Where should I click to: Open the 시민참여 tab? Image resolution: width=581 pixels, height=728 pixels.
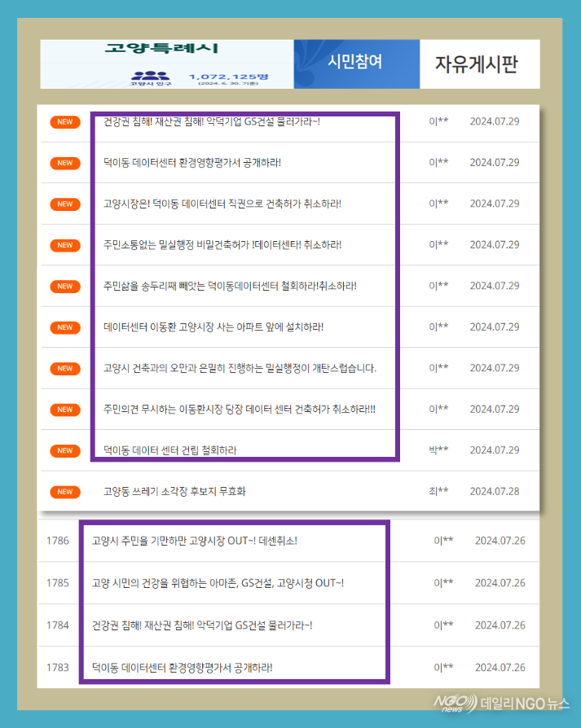pyautogui.click(x=355, y=64)
